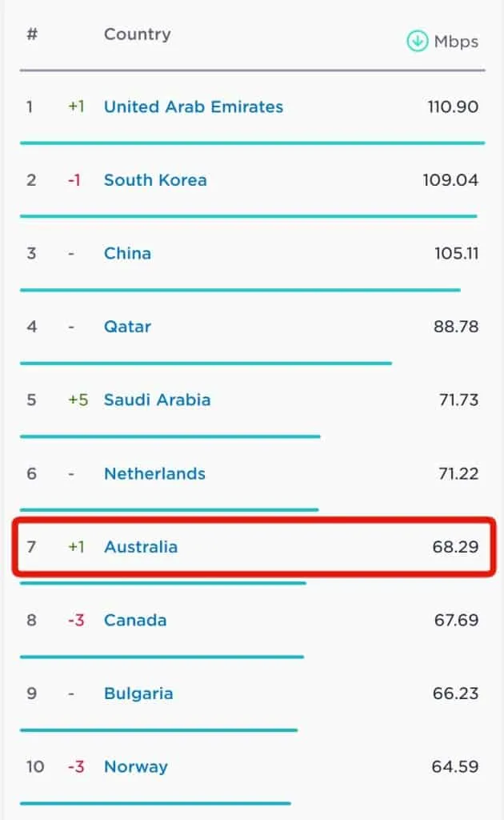Click Canada's -3 rank change indicator
Screen dimensions: 504x820
76,620
